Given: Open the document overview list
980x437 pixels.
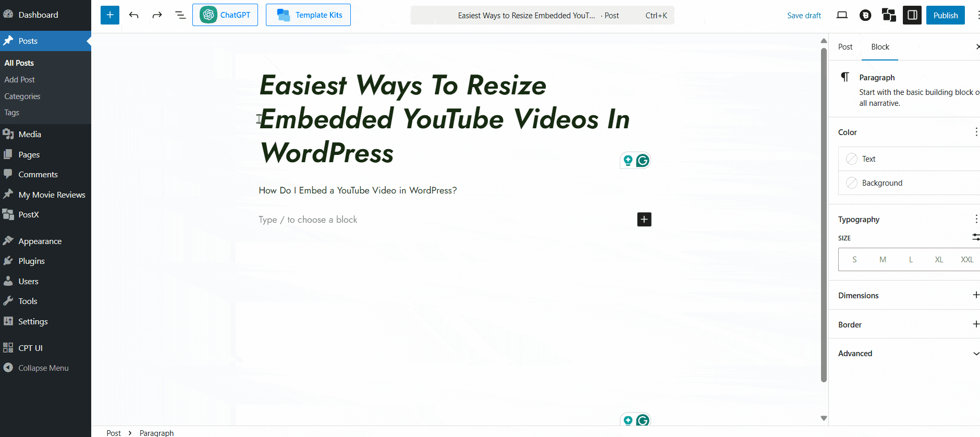Looking at the screenshot, I should point(180,15).
